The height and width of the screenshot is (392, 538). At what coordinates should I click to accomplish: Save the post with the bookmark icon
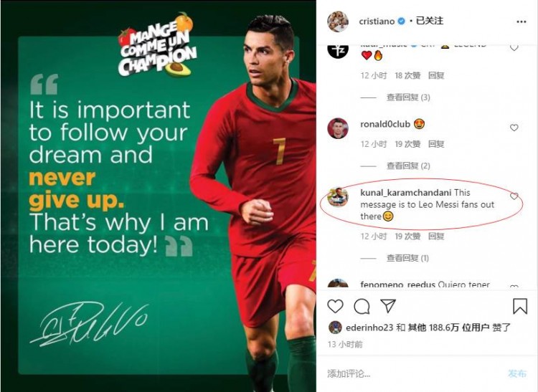pyautogui.click(x=520, y=306)
